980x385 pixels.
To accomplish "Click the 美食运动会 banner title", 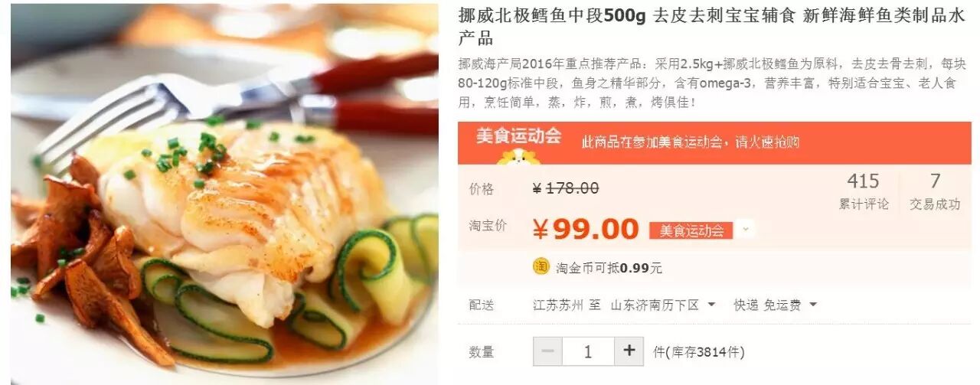I will (x=518, y=136).
